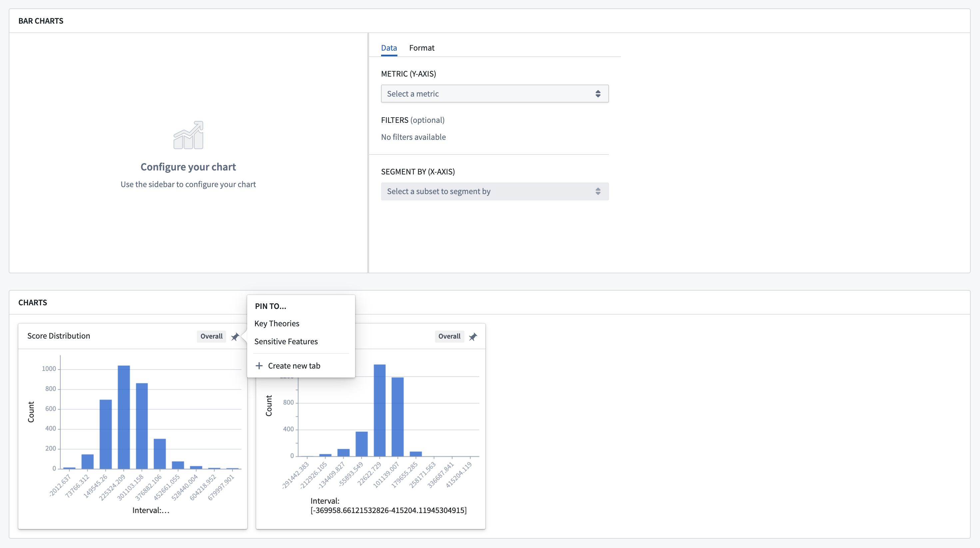Screen dimensions: 980x548
Task: Switch to the Data tab
Action: click(x=389, y=47)
